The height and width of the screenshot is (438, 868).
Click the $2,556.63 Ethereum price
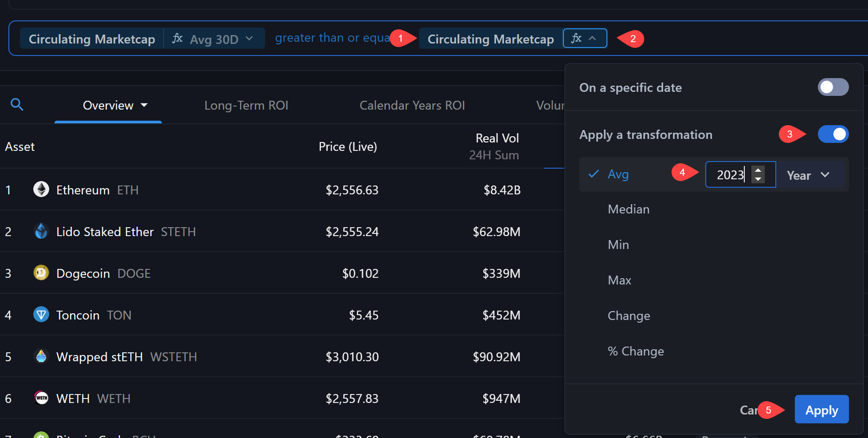point(352,190)
